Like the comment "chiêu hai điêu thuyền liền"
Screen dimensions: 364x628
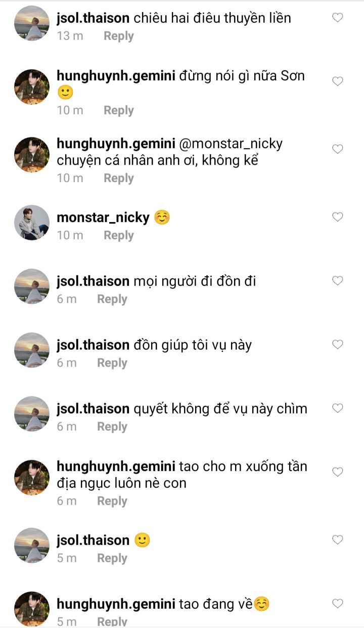[x=337, y=18]
